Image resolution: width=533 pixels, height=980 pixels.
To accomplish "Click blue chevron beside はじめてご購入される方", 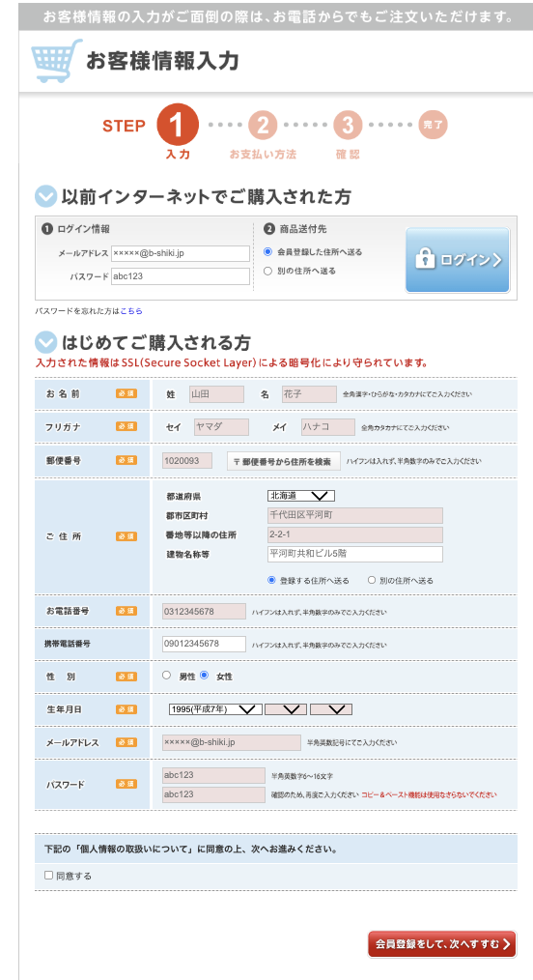I will (x=45, y=342).
